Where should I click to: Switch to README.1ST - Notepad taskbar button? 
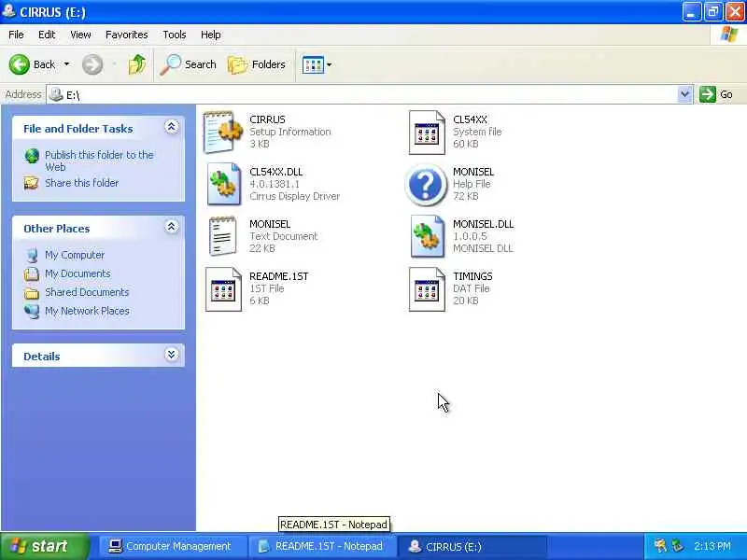tap(323, 546)
